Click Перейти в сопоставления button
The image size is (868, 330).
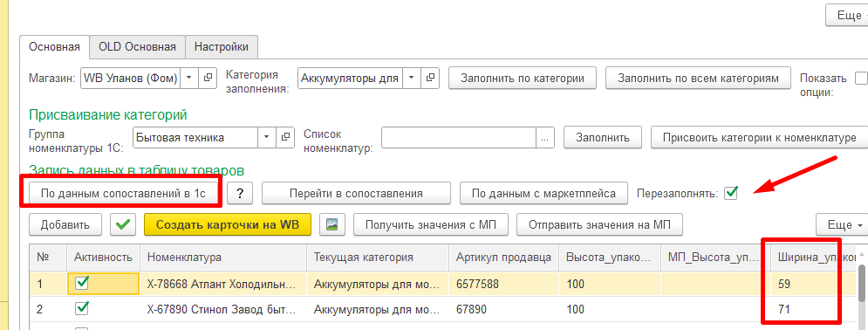pos(356,193)
